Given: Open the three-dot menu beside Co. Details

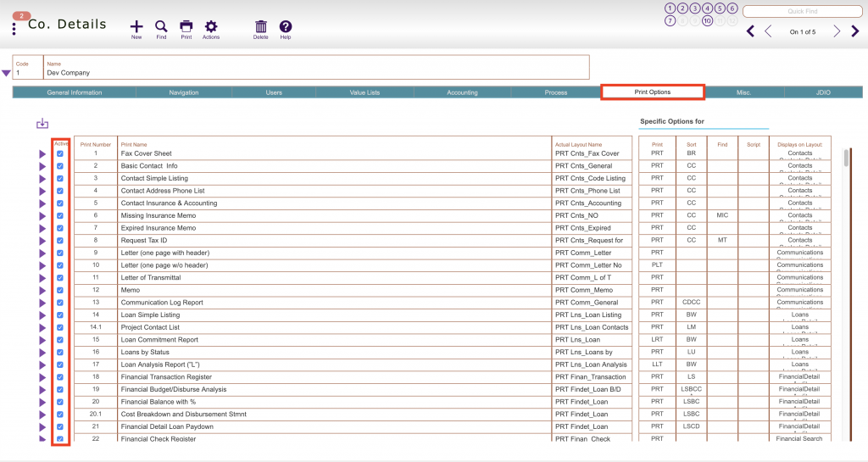Looking at the screenshot, I should tap(14, 29).
